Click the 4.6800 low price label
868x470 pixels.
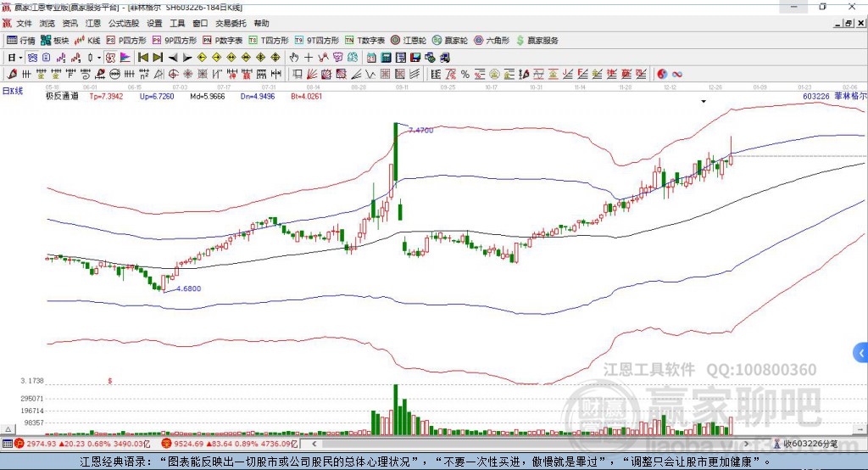(x=189, y=288)
